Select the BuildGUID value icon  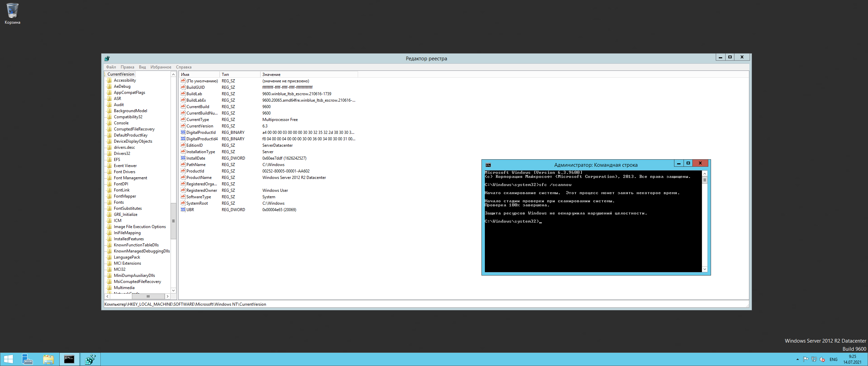183,87
